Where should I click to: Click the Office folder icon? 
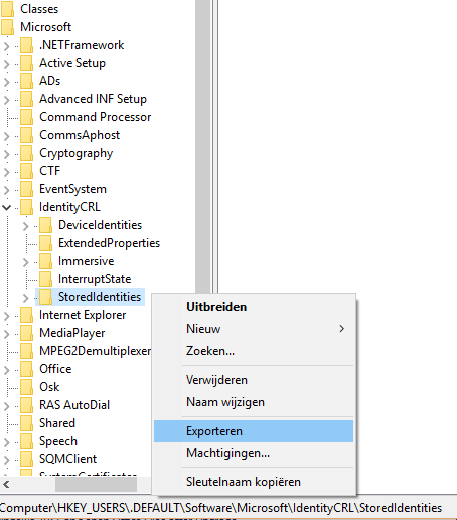26,369
